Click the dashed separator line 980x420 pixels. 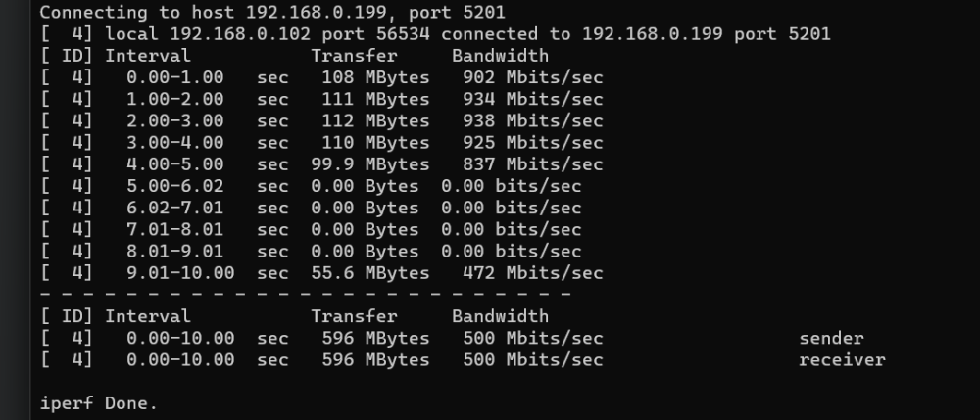[x=306, y=294]
